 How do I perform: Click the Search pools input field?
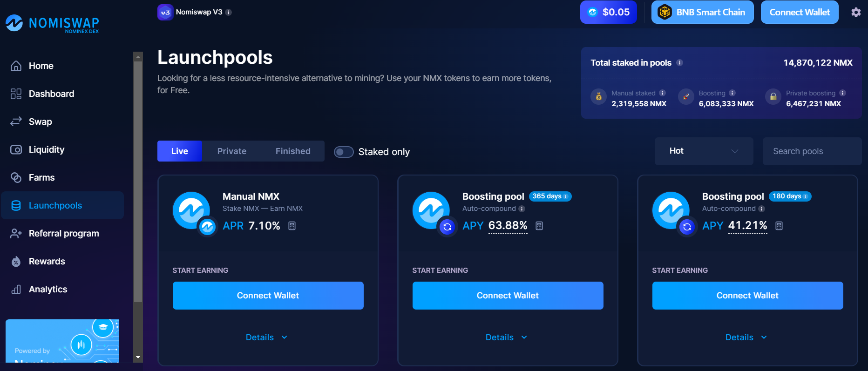coord(812,151)
